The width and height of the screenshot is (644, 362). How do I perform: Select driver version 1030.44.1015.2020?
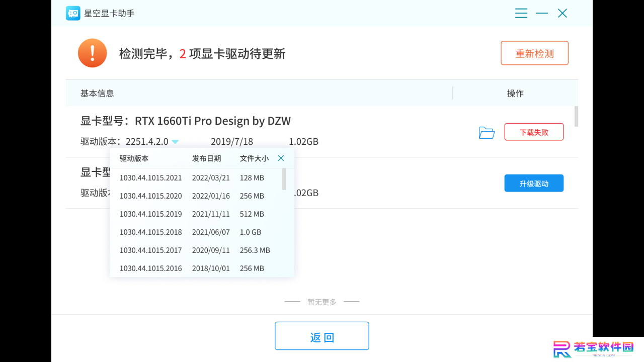[196, 196]
